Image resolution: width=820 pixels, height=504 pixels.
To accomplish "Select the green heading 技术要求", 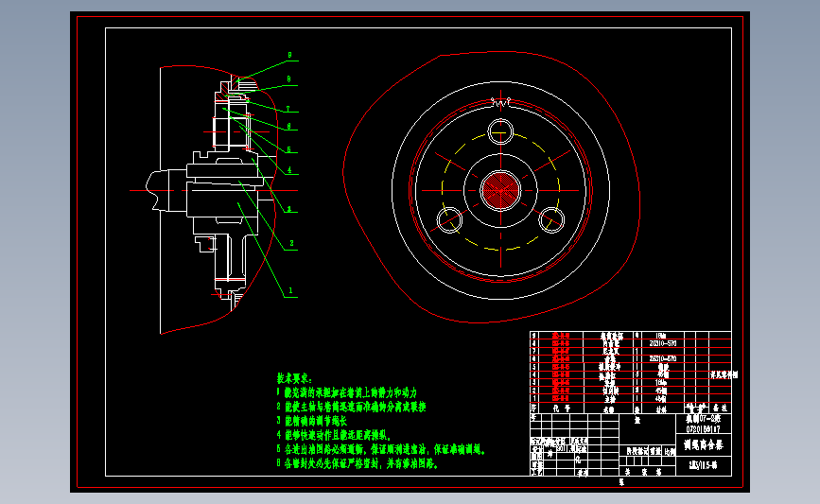I will point(294,378).
